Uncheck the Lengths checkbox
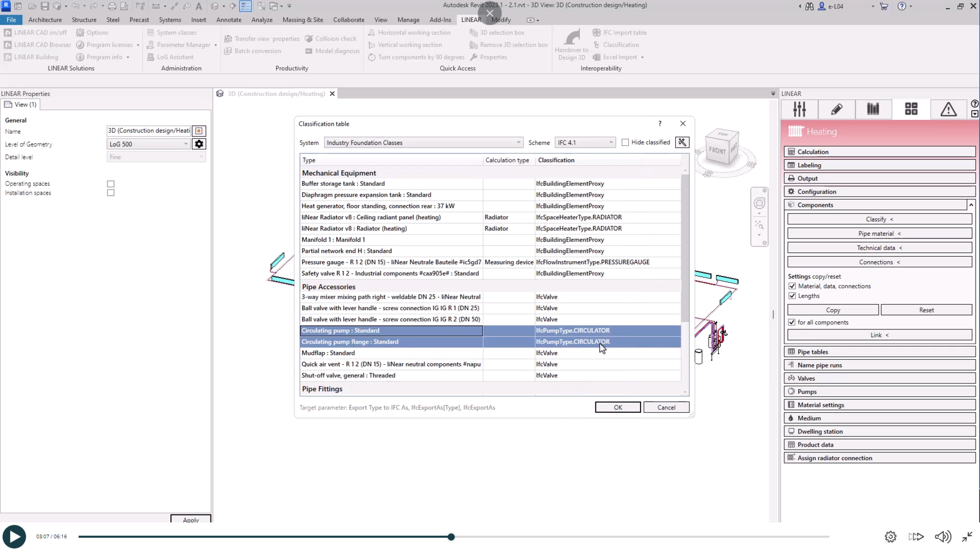Screen dimensions: 980x551 [792, 296]
